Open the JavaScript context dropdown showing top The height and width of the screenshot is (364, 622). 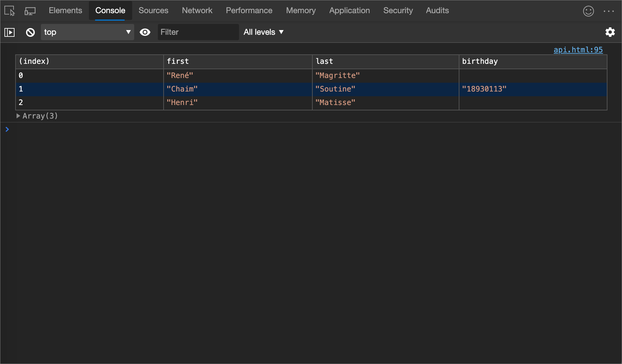87,32
